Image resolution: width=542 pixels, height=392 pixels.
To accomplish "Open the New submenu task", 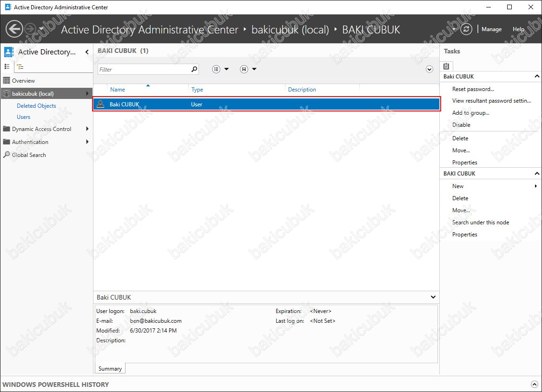I will point(458,186).
